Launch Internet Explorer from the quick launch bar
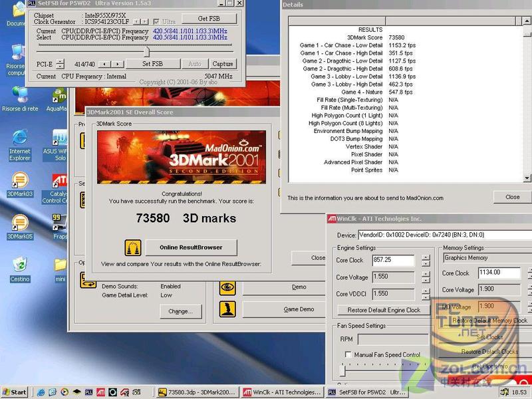This screenshot has width=532, height=399. click(x=41, y=392)
